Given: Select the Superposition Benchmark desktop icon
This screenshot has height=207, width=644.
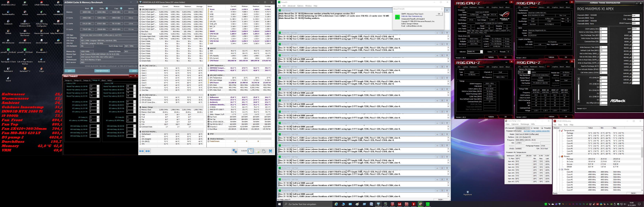Looking at the screenshot, I should (25, 33).
